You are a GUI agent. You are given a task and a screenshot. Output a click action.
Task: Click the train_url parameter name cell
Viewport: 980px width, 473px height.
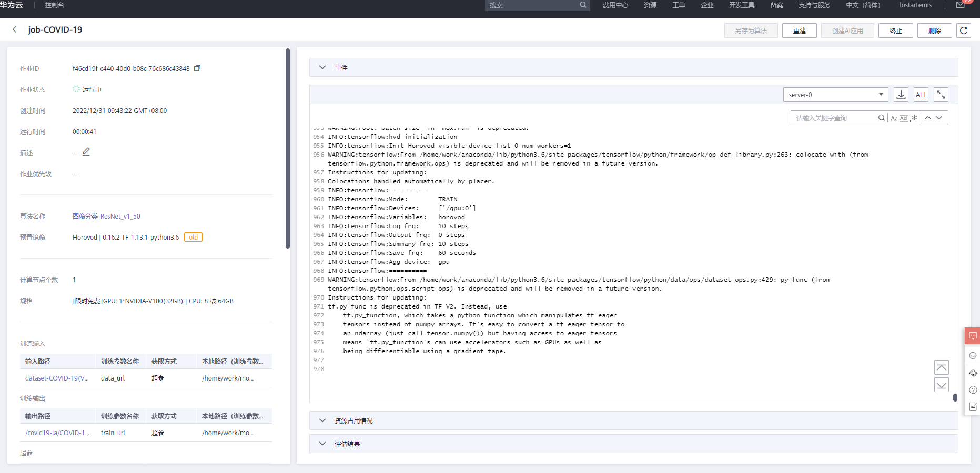[113, 433]
